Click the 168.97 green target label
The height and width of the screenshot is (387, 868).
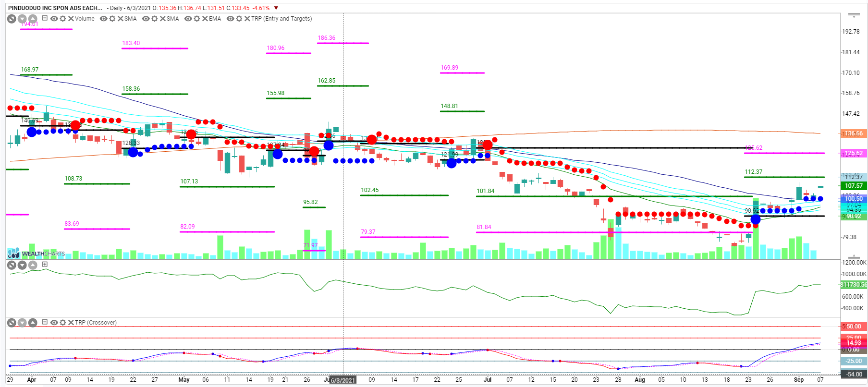[x=30, y=70]
